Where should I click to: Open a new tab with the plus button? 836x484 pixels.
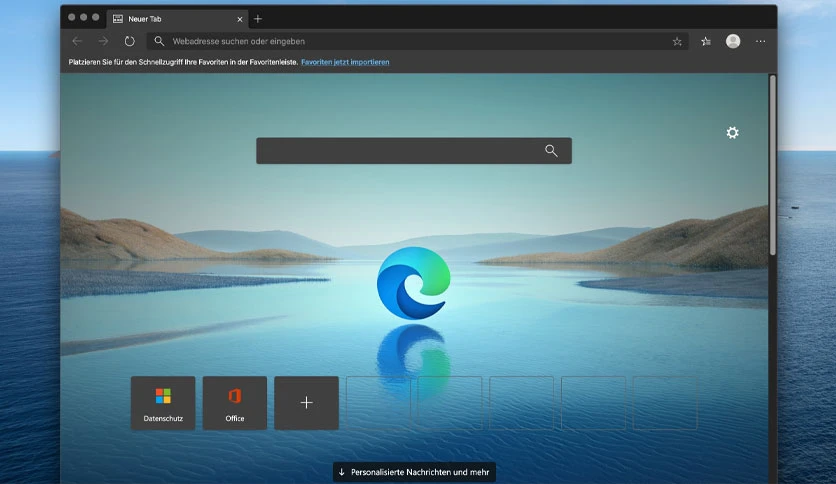point(258,19)
